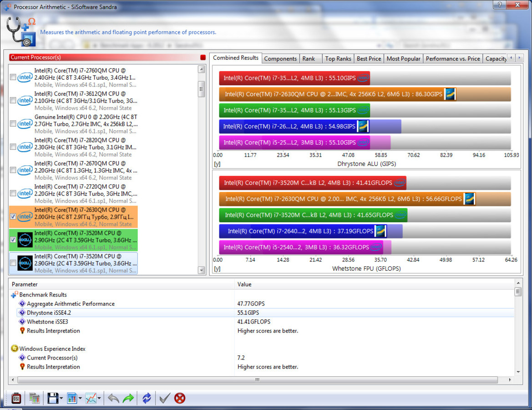The image size is (532, 410).
Task: Open the bar chart icon dropdown arrow
Action: coord(80,398)
